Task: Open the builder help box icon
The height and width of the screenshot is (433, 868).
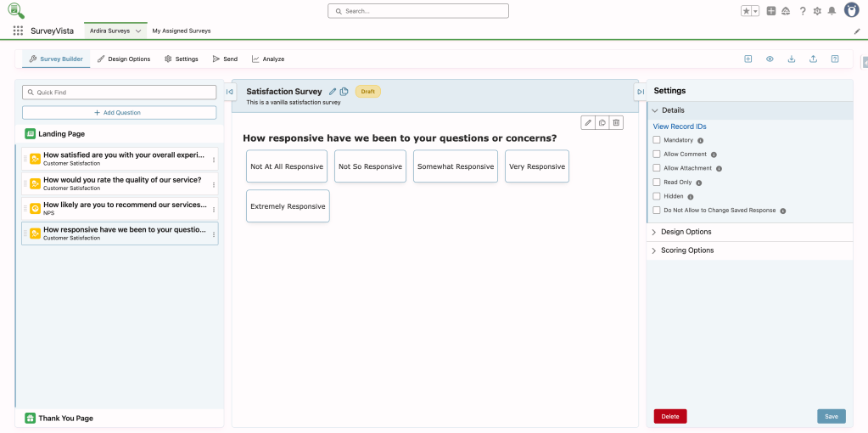Action: (835, 59)
